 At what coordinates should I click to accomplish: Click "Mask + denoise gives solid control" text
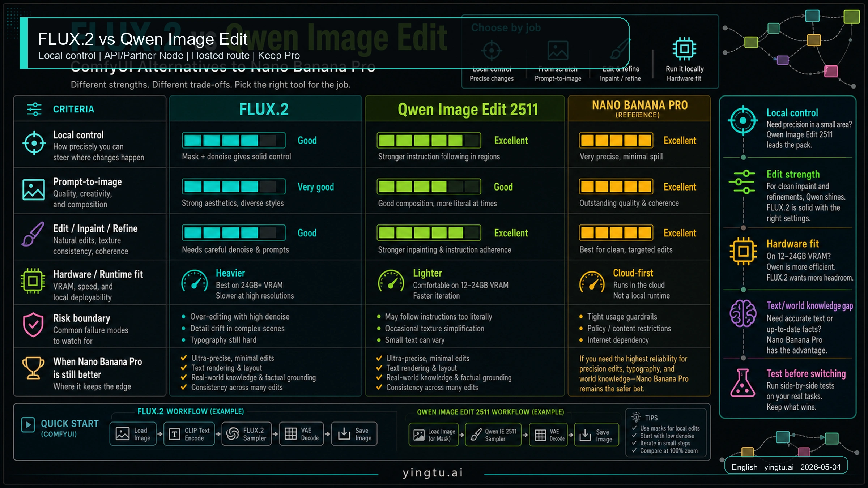click(237, 157)
